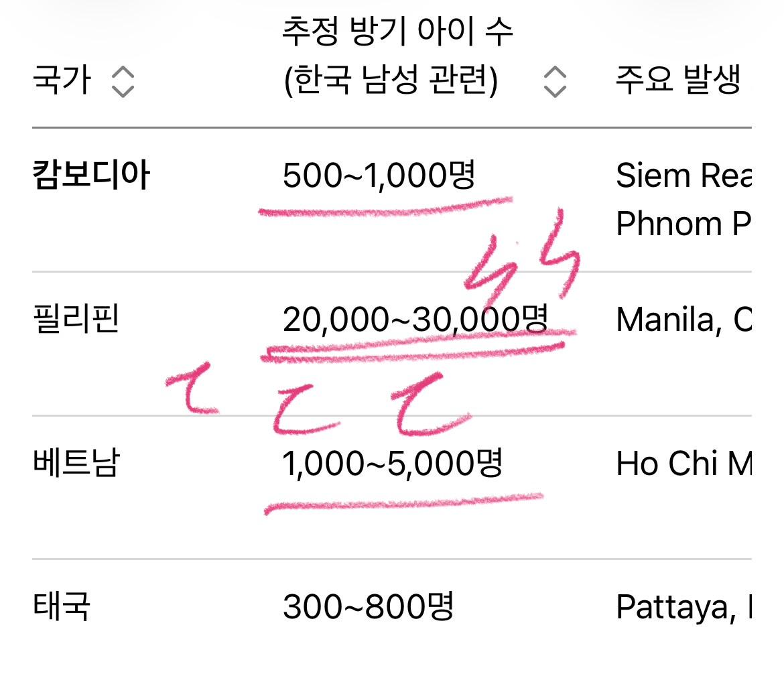Open the sort dropdown for the estimate column
The height and width of the screenshot is (680, 784).
(x=554, y=82)
